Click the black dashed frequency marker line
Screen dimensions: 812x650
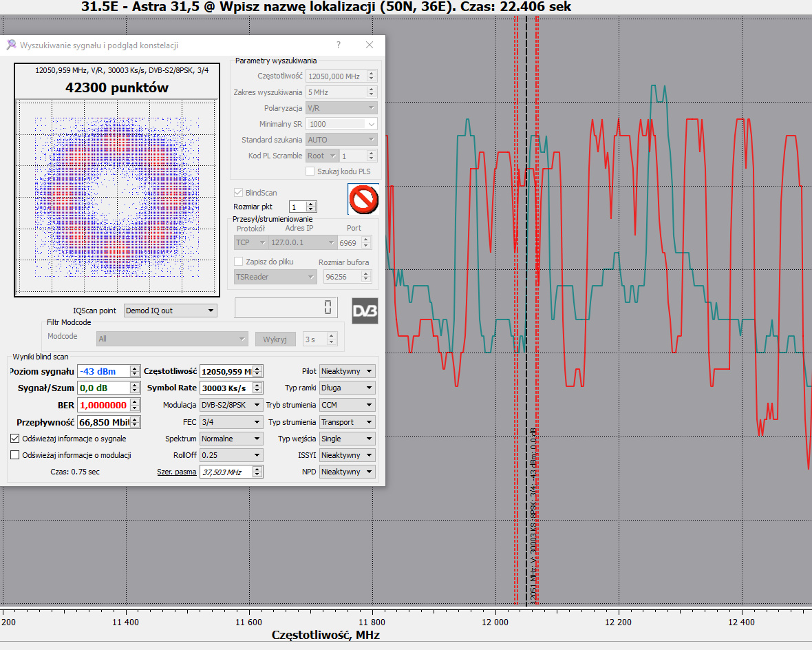pyautogui.click(x=526, y=311)
